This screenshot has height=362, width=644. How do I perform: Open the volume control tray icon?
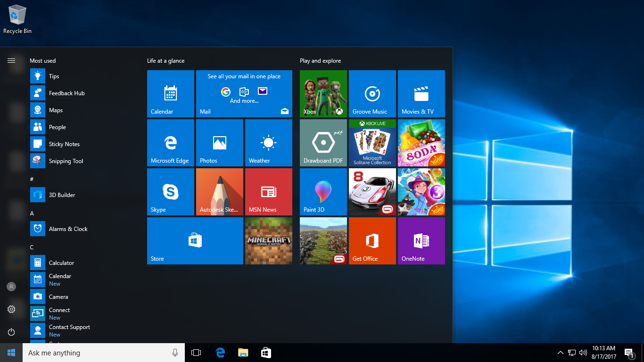tap(583, 353)
